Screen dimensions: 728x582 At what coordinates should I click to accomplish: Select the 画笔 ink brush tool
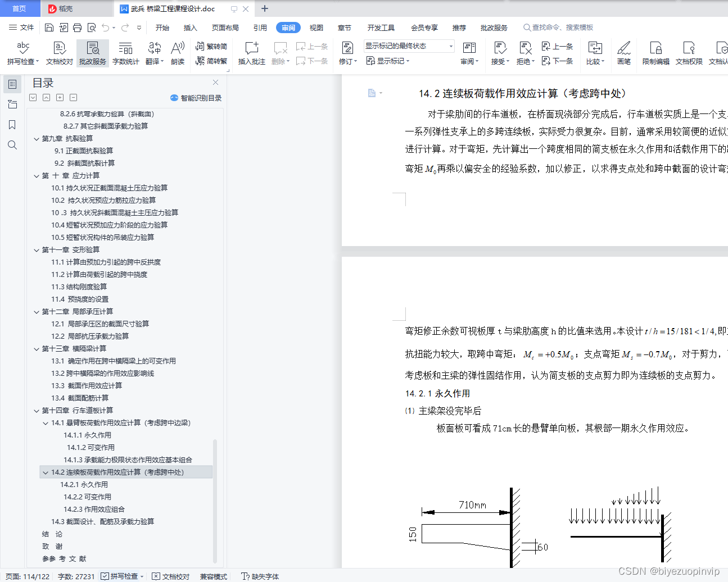click(624, 53)
